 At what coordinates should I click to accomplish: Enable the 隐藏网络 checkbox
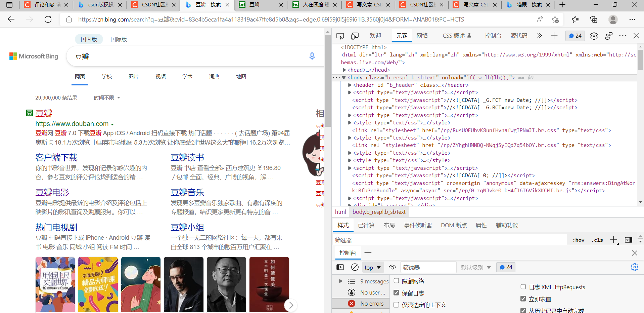coord(396,281)
